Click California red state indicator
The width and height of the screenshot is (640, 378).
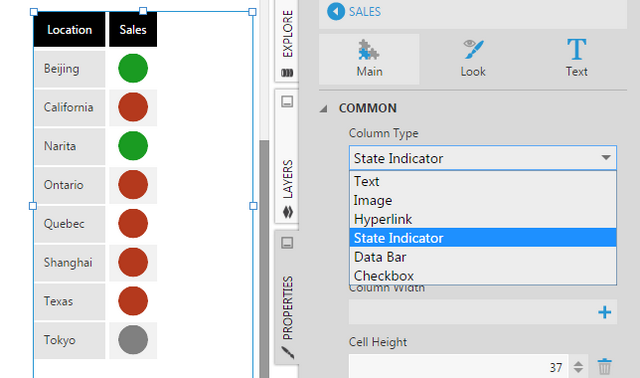point(133,107)
